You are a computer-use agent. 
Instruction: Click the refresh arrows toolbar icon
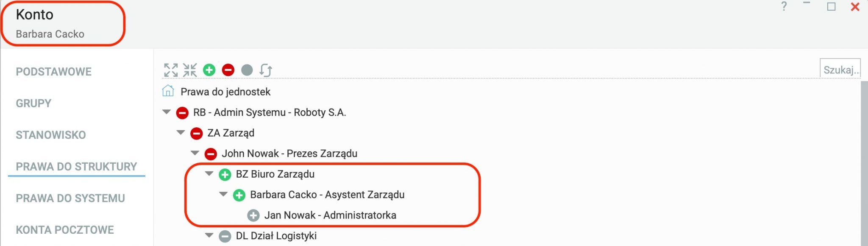pos(266,70)
